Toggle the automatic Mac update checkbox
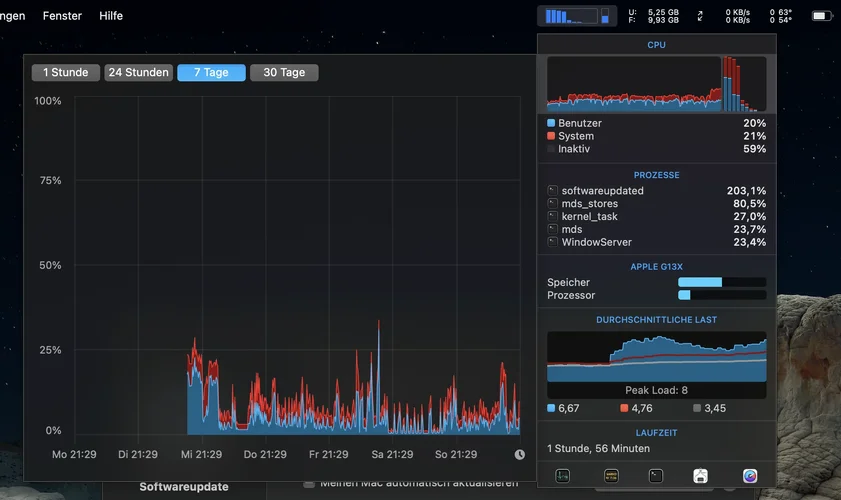841x500 pixels. coord(309,484)
